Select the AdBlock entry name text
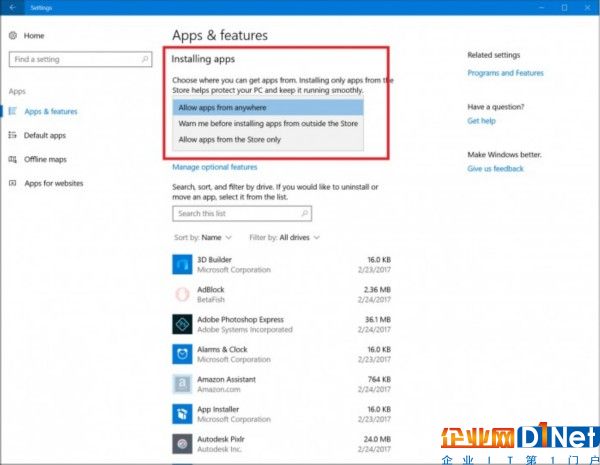 (x=210, y=290)
